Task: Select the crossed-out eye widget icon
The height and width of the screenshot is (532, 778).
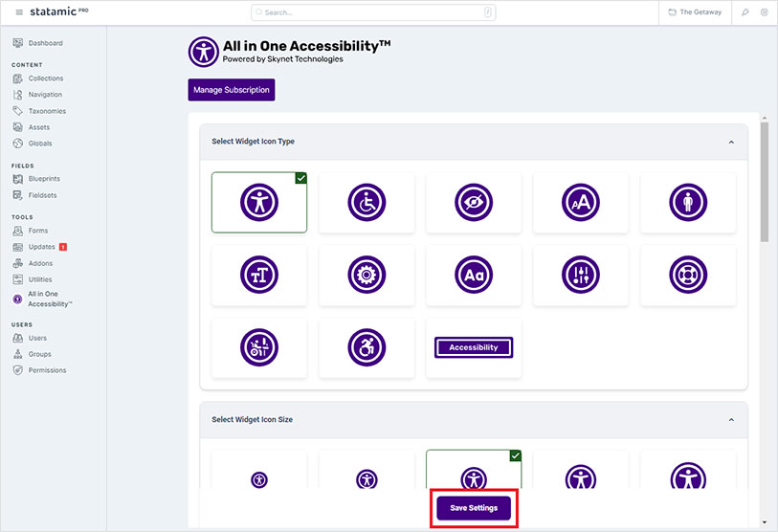Action: pyautogui.click(x=474, y=203)
